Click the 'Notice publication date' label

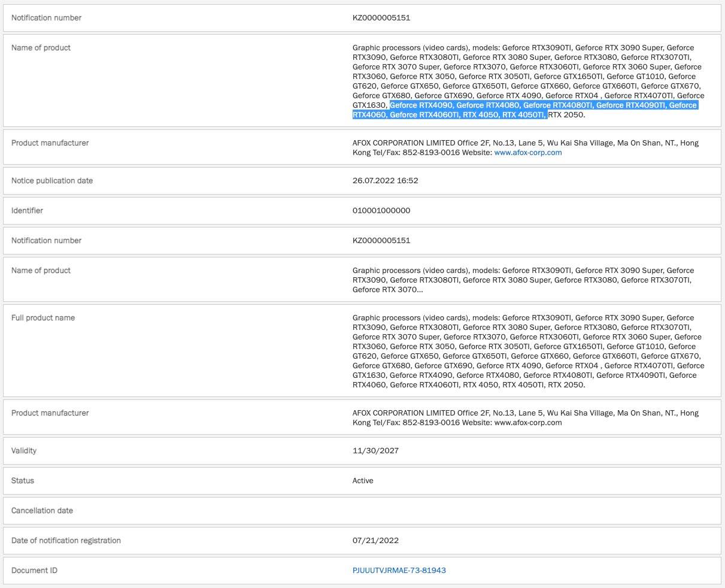point(52,181)
